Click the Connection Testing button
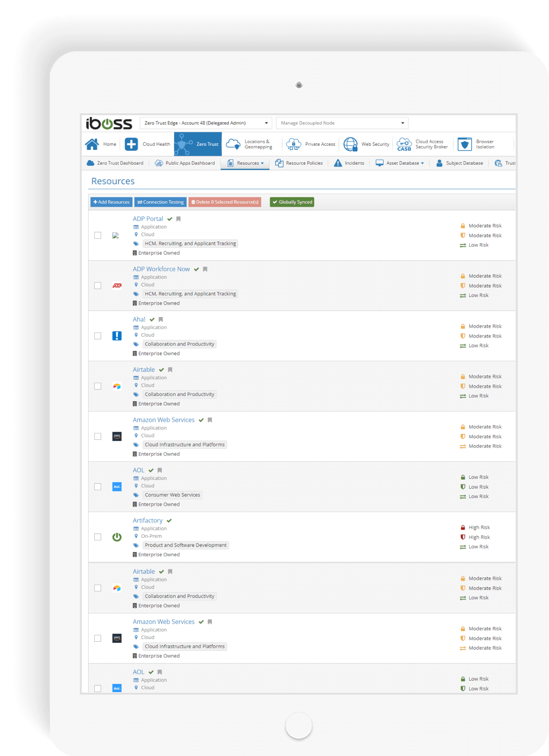 (161, 202)
